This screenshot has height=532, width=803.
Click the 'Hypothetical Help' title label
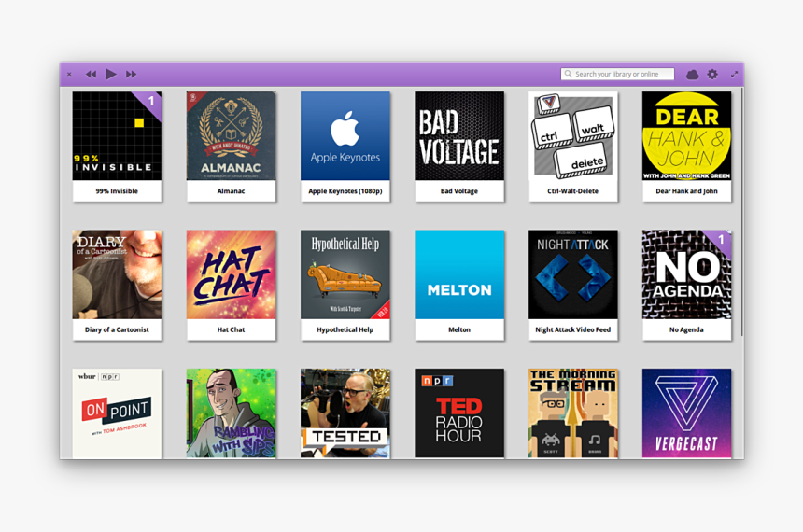[345, 329]
